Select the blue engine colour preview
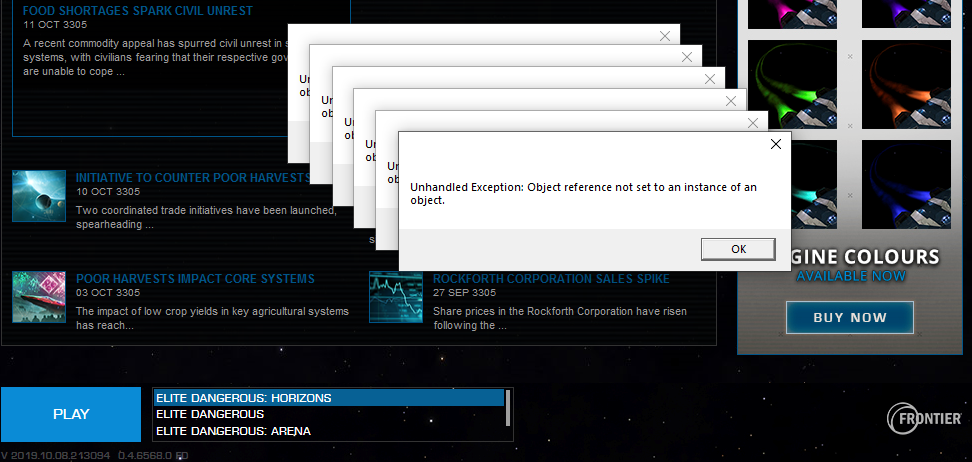This screenshot has height=462, width=972. (x=906, y=185)
